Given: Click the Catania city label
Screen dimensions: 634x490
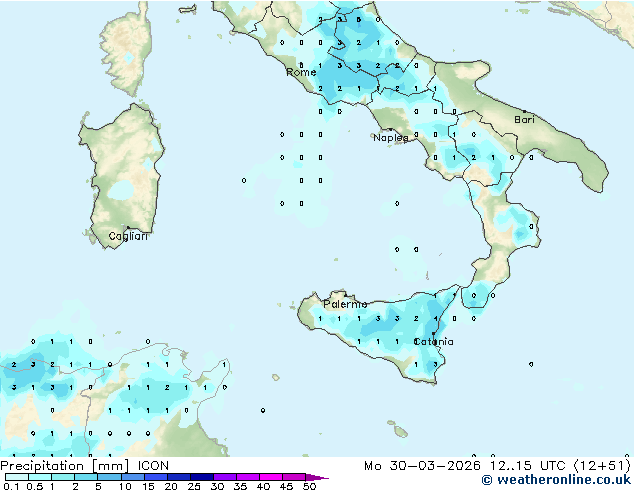Looking at the screenshot, I should 433,342.
